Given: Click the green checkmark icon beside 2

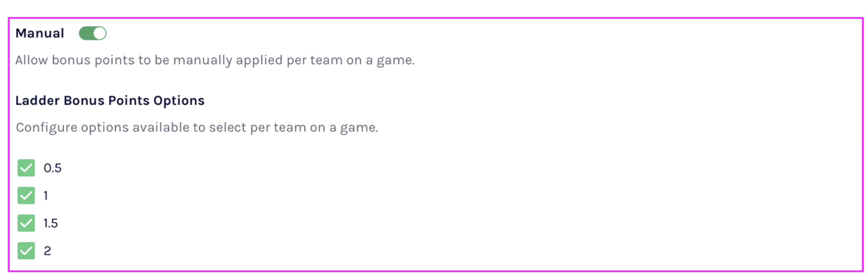Looking at the screenshot, I should point(26,251).
